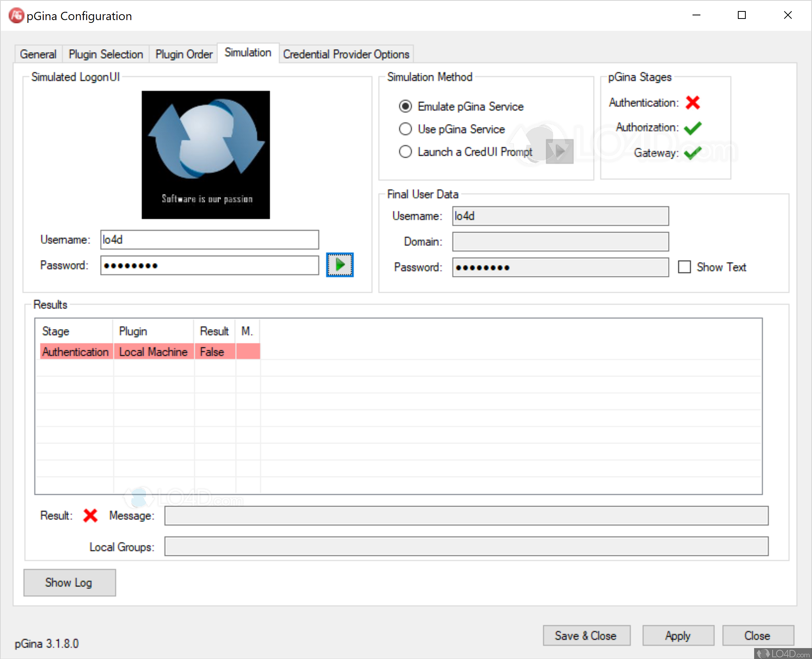Open the Credential Provider Options tab
Image resolution: width=812 pixels, height=659 pixels.
346,54
